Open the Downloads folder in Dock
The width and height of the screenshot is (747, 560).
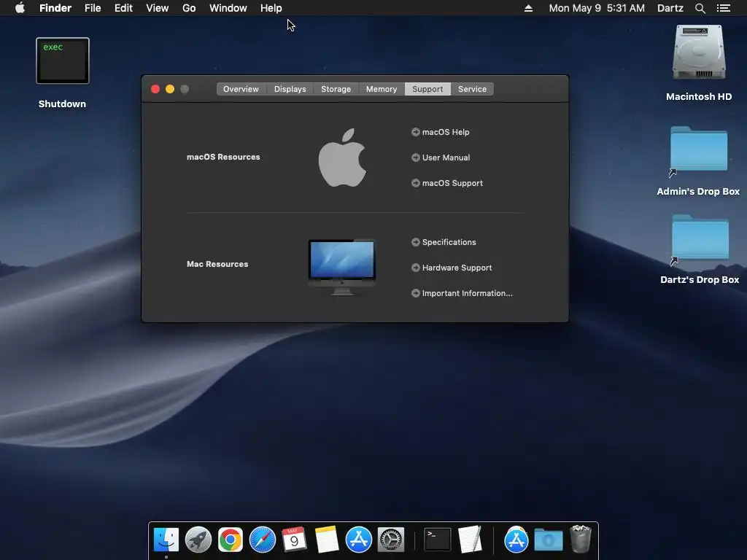[x=549, y=540]
